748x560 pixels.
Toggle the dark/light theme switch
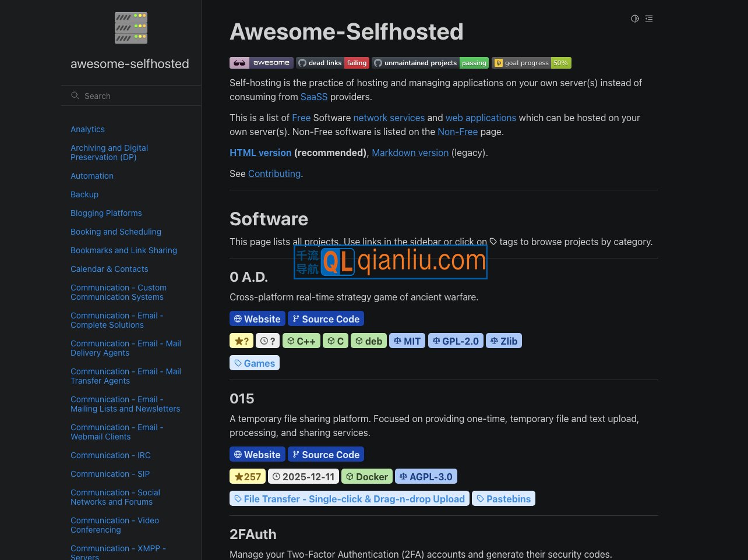[634, 19]
